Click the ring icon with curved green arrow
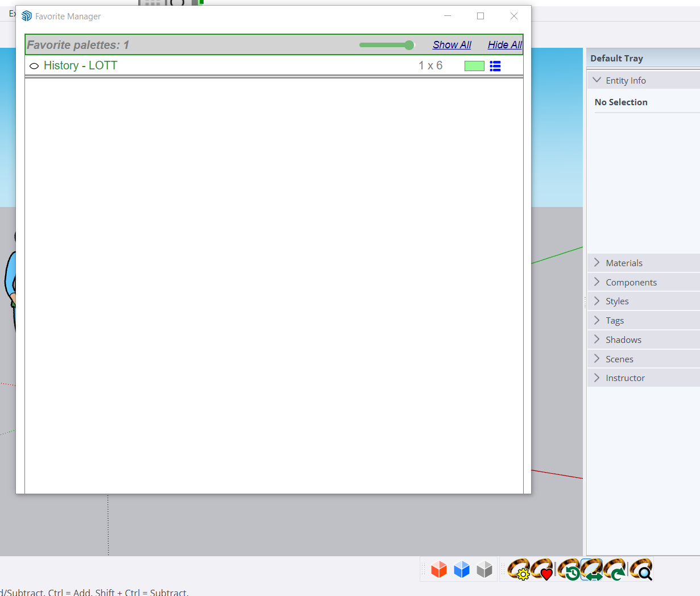Screen dimensions: 700x596 (x=615, y=569)
